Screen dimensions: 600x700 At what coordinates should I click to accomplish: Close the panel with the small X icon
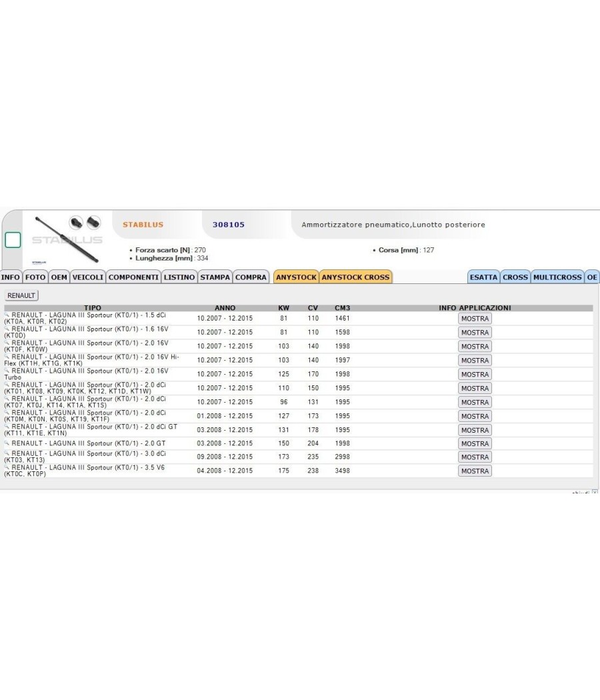coord(595,492)
